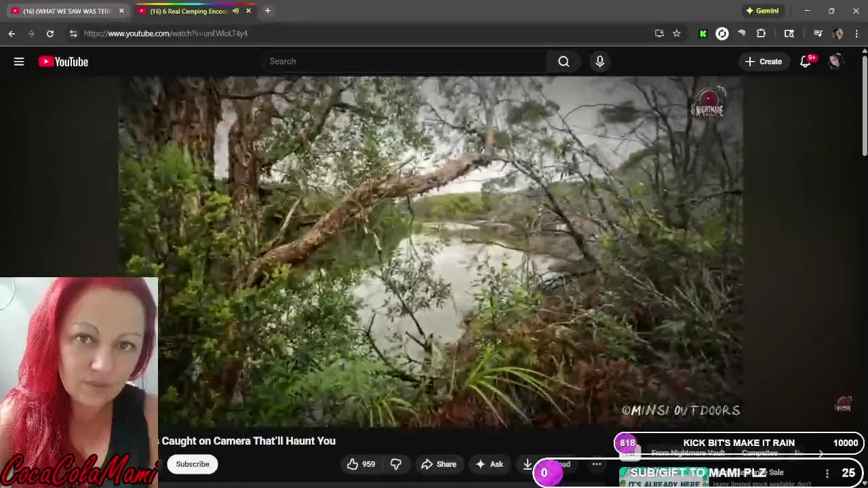The height and width of the screenshot is (488, 868).
Task: Reload the page
Action: (x=50, y=33)
